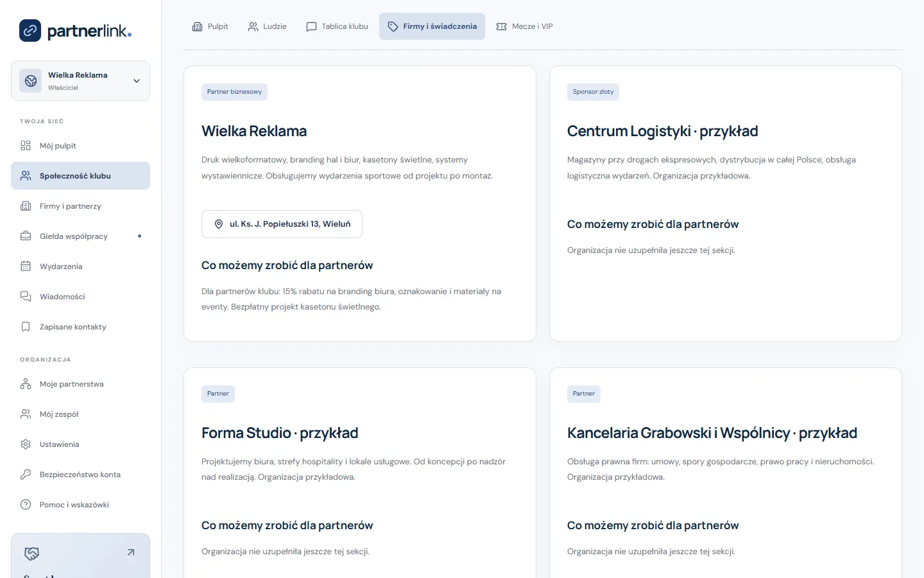
Task: Go to the Mecze i VIP tab
Action: point(524,26)
